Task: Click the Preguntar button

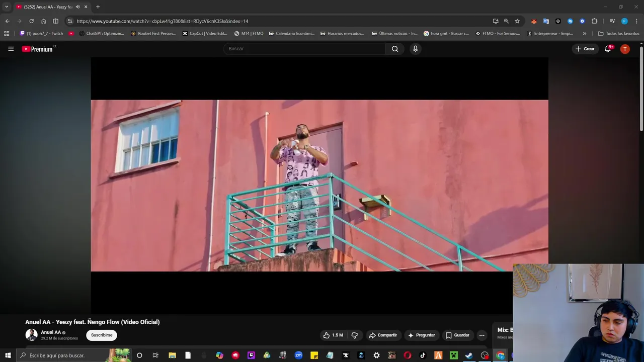Action: [x=422, y=335]
